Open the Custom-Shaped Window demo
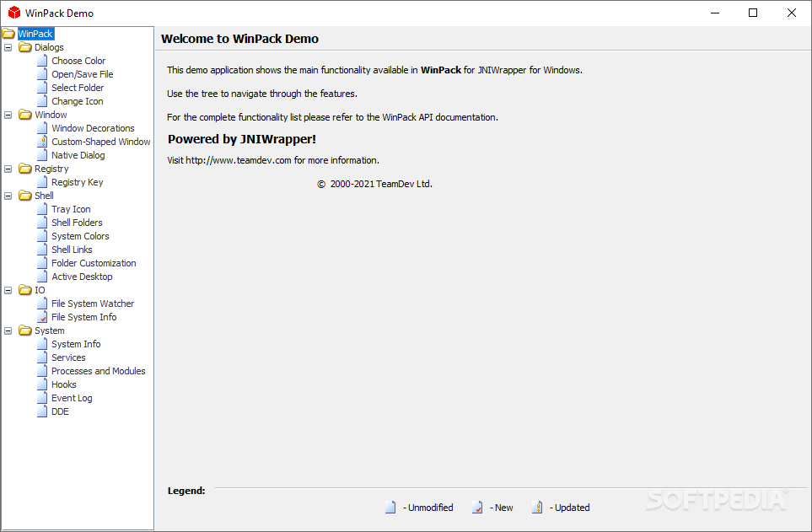Image resolution: width=812 pixels, height=532 pixels. point(101,142)
